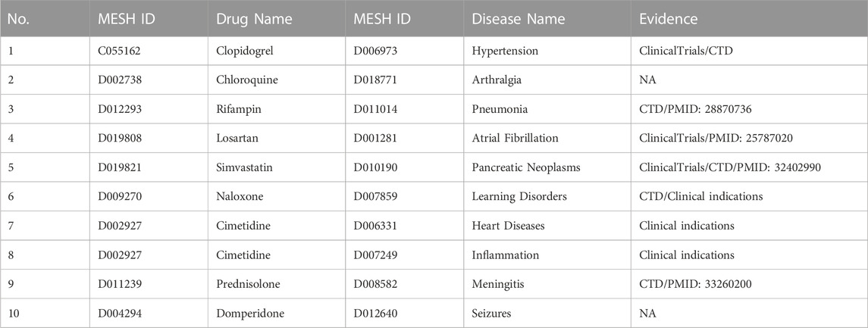Viewport: 868px width, 328px height.
Task: Click Learning Disorders disease cell
Action: tap(547, 196)
